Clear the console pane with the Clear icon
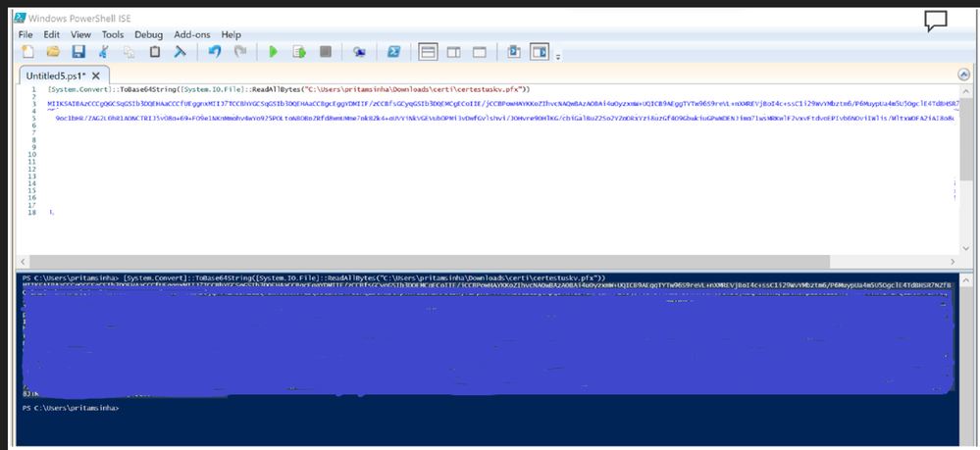The width and height of the screenshot is (980, 450). click(180, 52)
